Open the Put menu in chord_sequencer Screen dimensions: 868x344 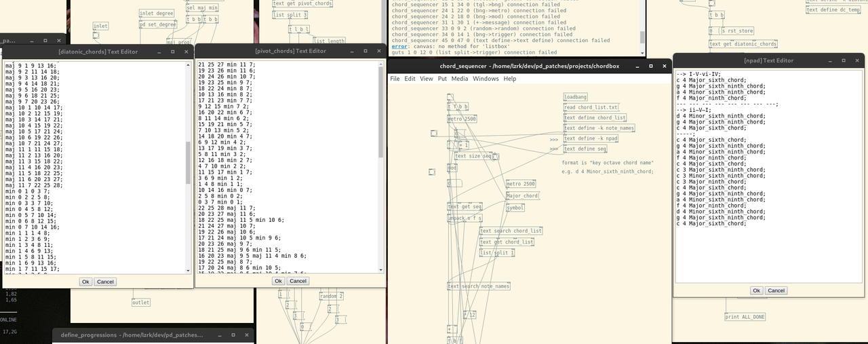click(442, 79)
